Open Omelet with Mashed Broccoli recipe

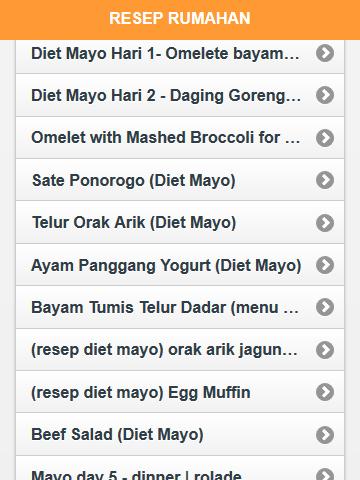pyautogui.click(x=180, y=138)
